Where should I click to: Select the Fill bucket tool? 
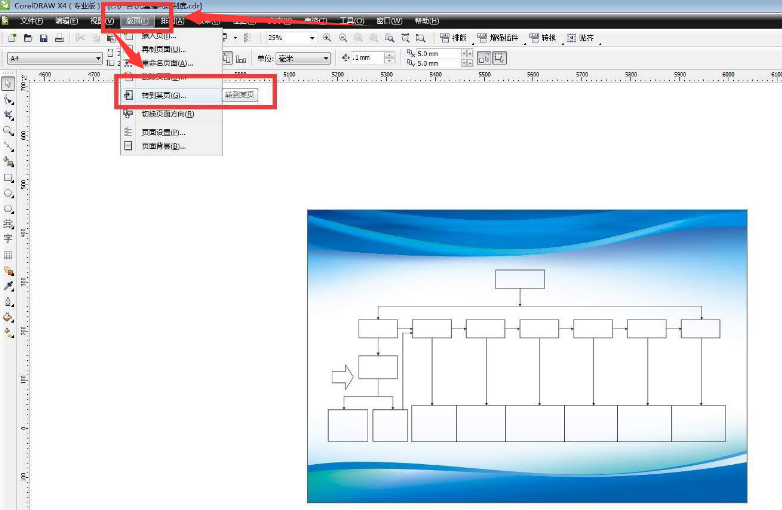click(8, 317)
